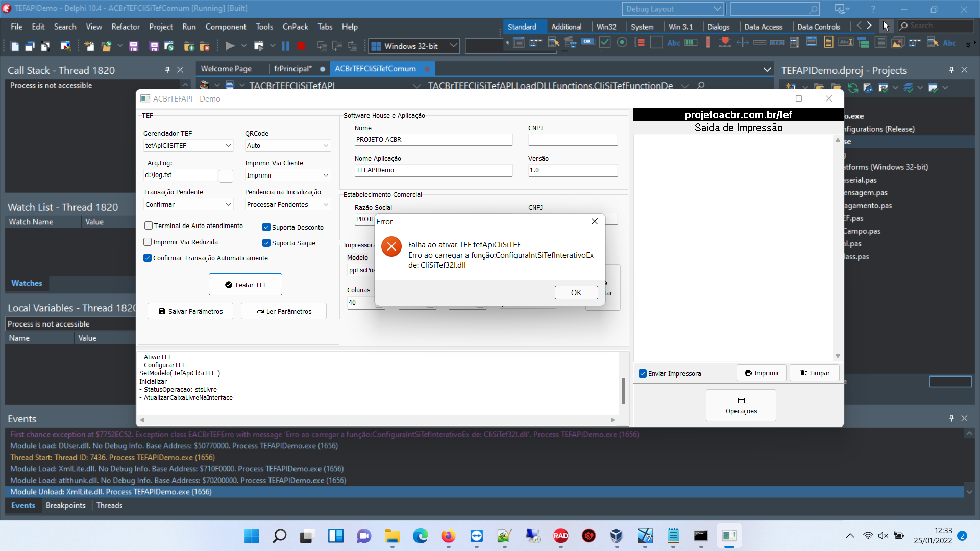980x551 pixels.
Task: Click the Toggle Form/Unit icon
Action: pyautogui.click(x=45, y=46)
